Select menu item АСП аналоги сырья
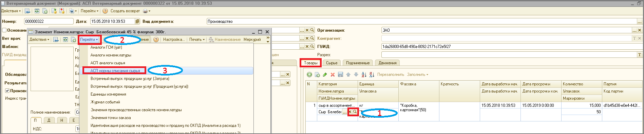The width and height of the screenshot is (644, 134). click(108, 63)
